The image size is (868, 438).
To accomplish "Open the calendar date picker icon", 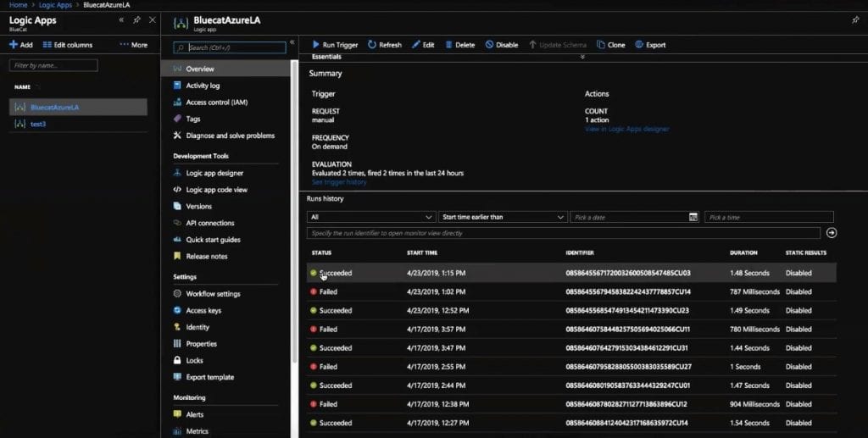I will pos(693,218).
